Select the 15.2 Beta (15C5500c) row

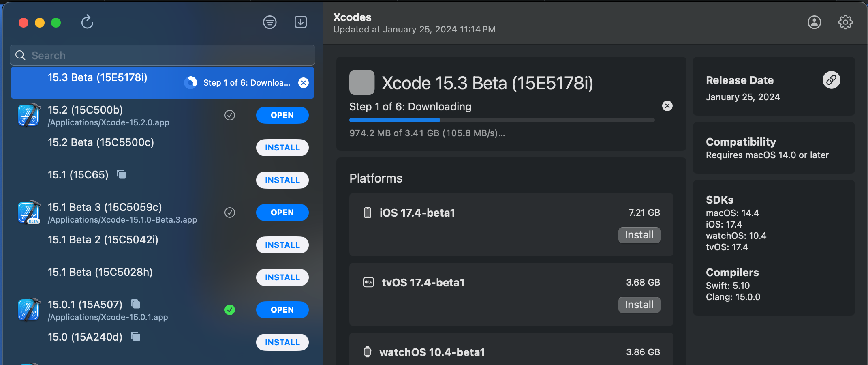tap(162, 148)
